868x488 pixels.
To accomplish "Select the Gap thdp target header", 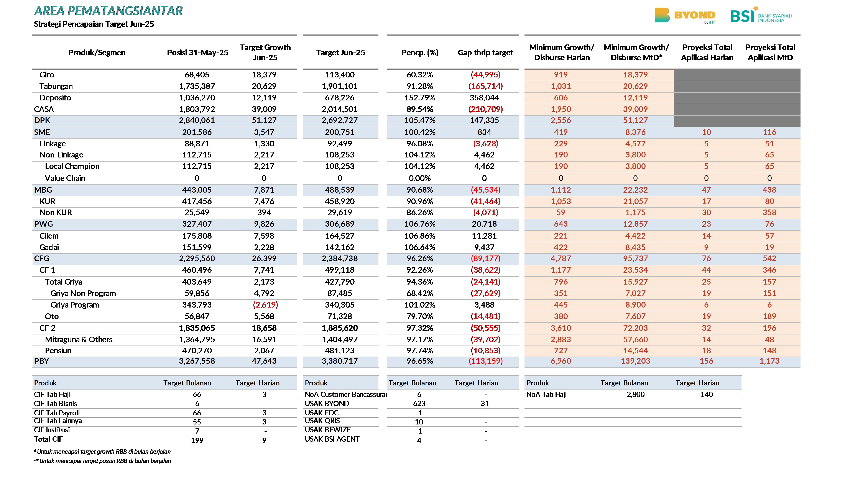I will (x=485, y=52).
